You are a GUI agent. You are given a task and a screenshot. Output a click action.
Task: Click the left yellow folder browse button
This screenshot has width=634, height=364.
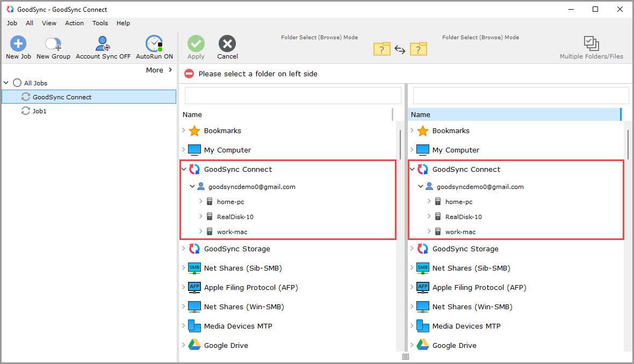[x=381, y=48]
